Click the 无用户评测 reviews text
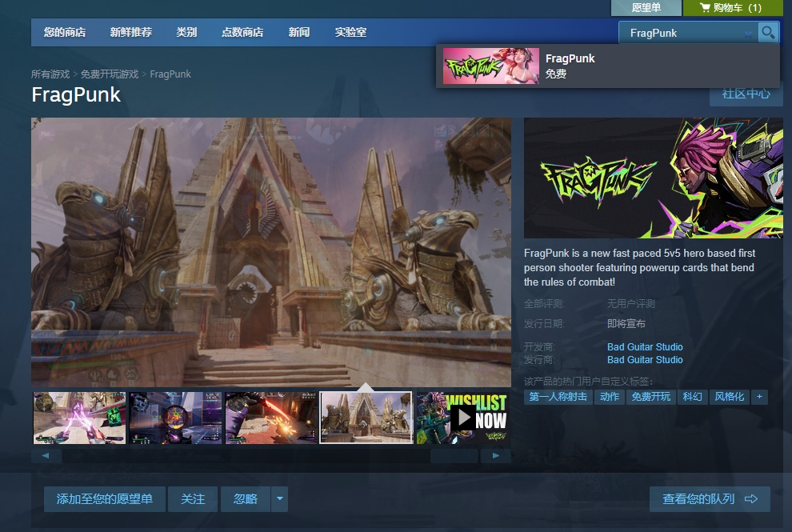The height and width of the screenshot is (532, 792). tap(631, 304)
